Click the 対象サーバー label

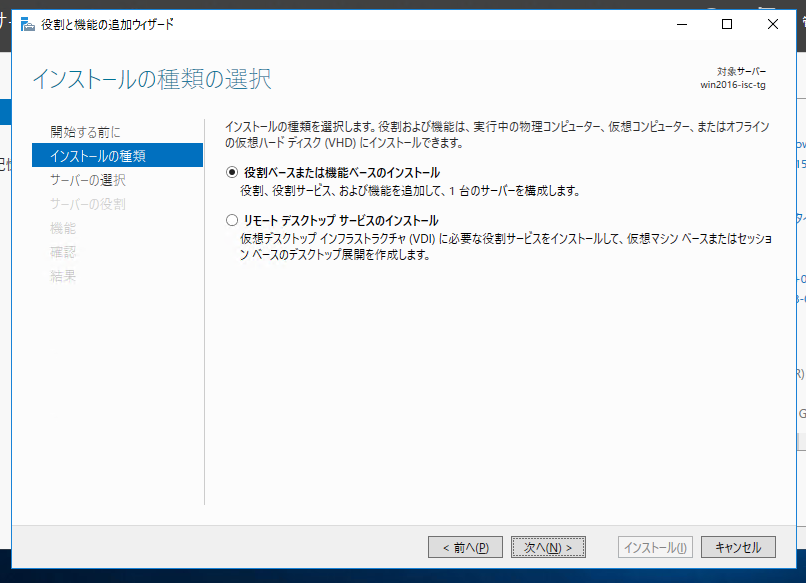[741, 71]
